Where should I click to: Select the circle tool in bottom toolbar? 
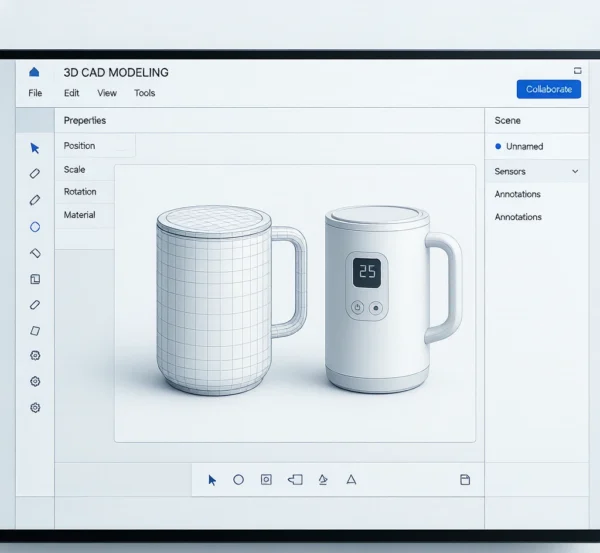tap(238, 480)
